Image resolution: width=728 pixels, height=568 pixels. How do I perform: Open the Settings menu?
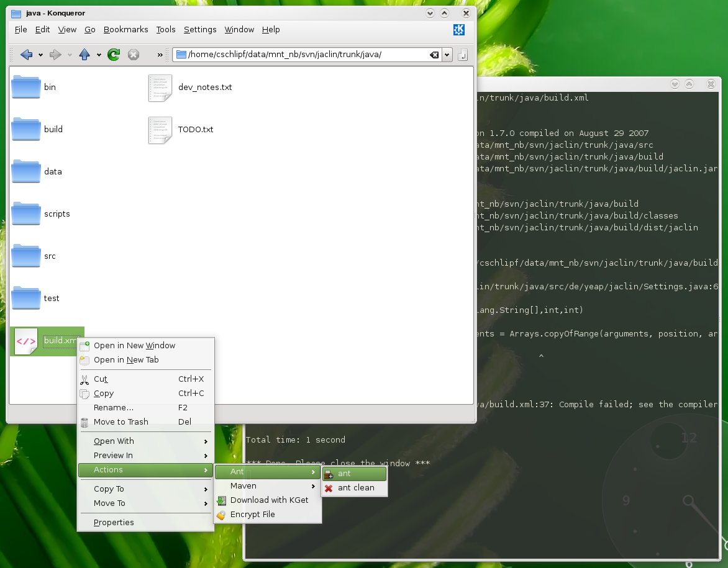point(200,30)
